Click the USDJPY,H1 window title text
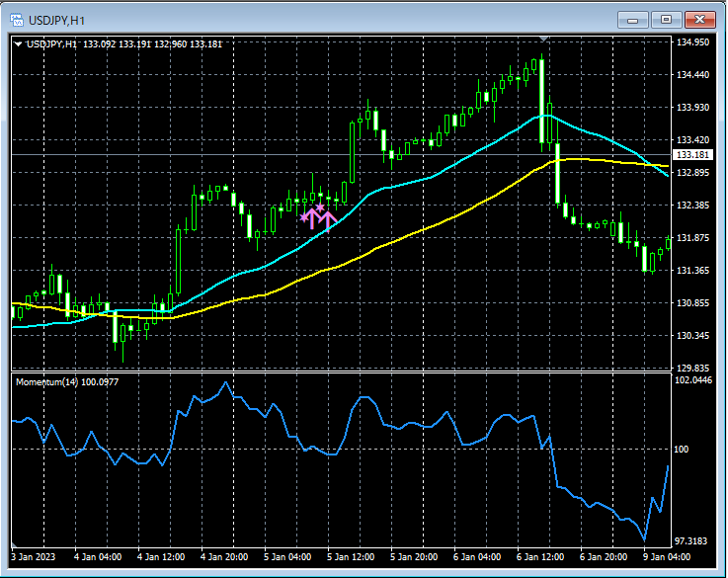The image size is (728, 578). point(56,21)
